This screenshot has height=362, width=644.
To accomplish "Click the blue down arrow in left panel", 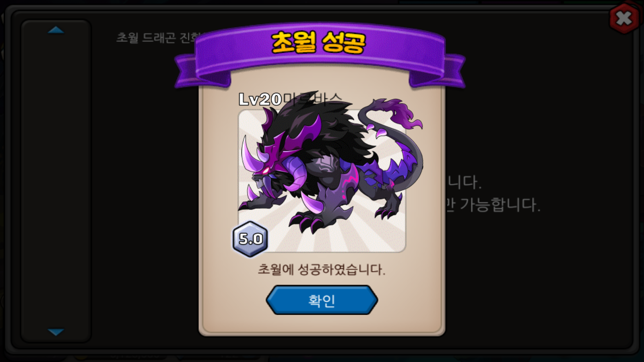I will (x=56, y=332).
